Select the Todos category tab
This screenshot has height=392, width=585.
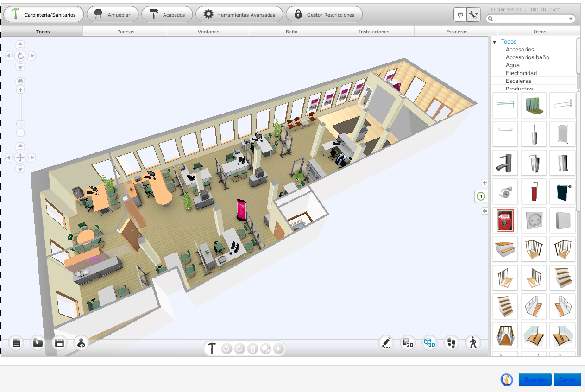[42, 32]
